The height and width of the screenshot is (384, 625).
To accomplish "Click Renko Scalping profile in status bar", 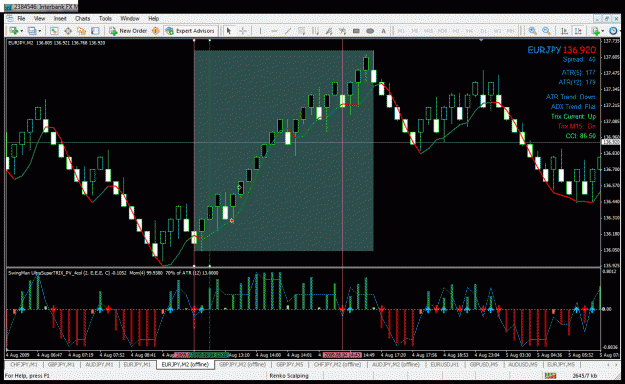I will pyautogui.click(x=289, y=376).
